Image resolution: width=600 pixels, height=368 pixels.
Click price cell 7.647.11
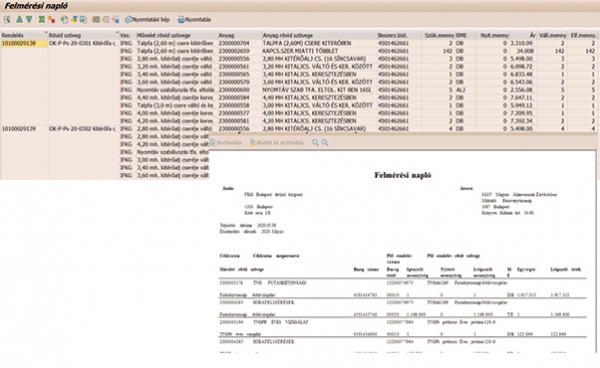[523, 98]
